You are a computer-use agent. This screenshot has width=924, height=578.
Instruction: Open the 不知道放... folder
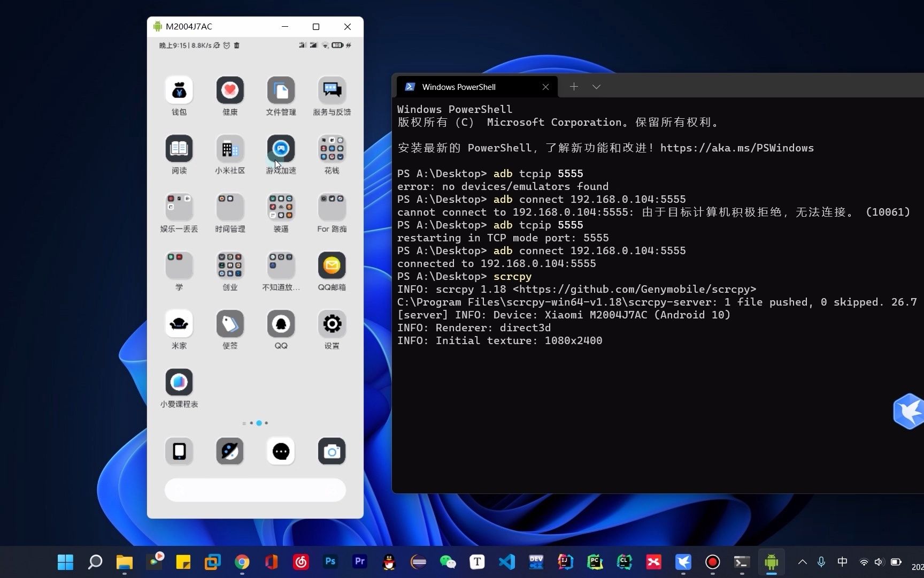click(x=281, y=265)
